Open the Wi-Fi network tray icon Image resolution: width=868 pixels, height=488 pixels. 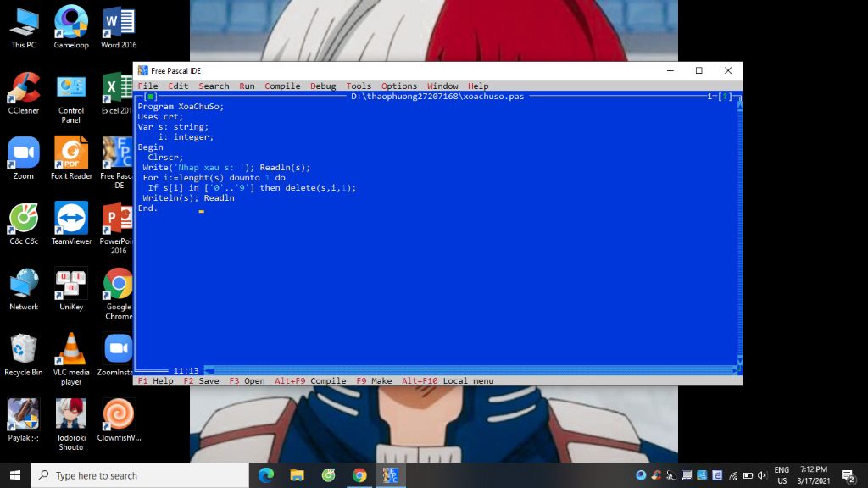pos(733,475)
